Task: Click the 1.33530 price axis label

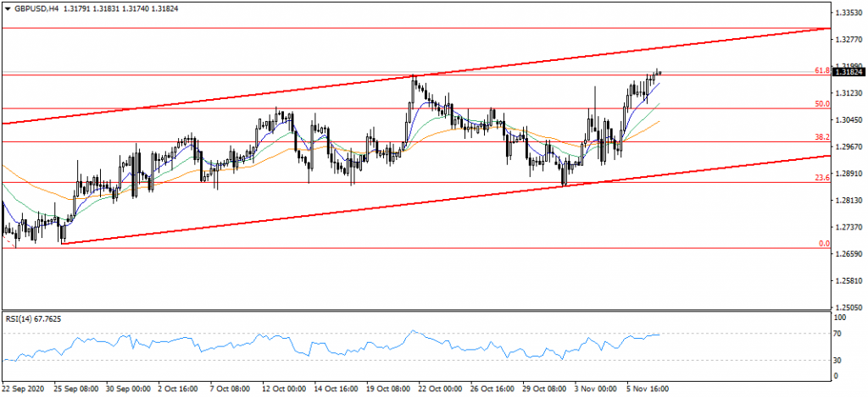Action: click(849, 14)
